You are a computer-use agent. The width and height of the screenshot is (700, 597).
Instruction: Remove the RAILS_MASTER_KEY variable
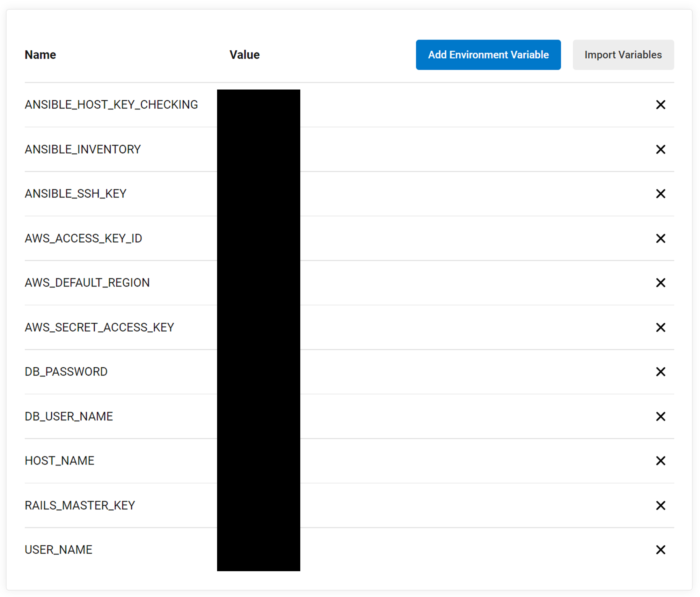tap(660, 506)
